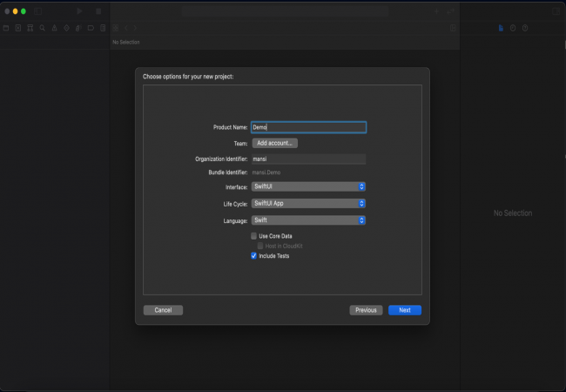Viewport: 566px width, 392px height.
Task: Click the Cancel button
Action: [x=163, y=310]
